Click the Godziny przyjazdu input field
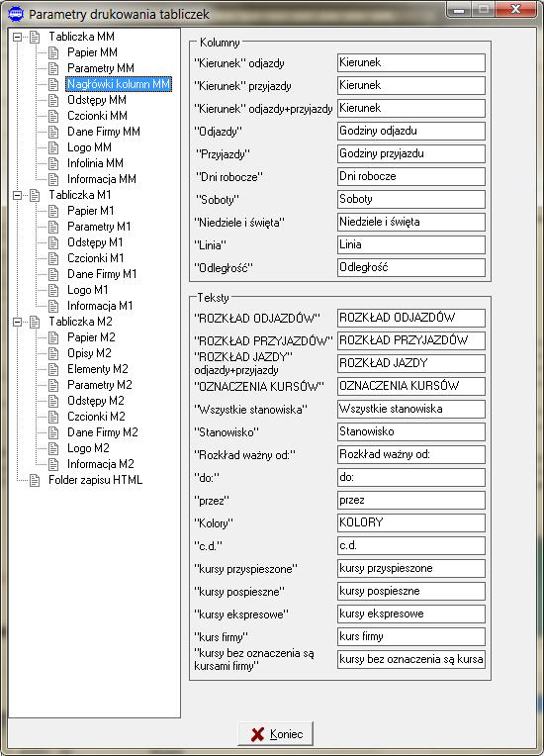Image resolution: width=544 pixels, height=756 pixels. click(411, 153)
